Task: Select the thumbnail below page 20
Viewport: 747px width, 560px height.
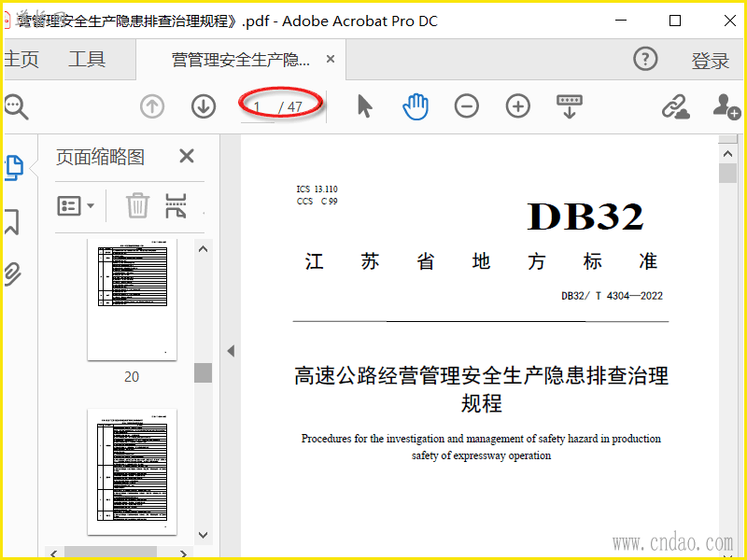Action: point(132,471)
